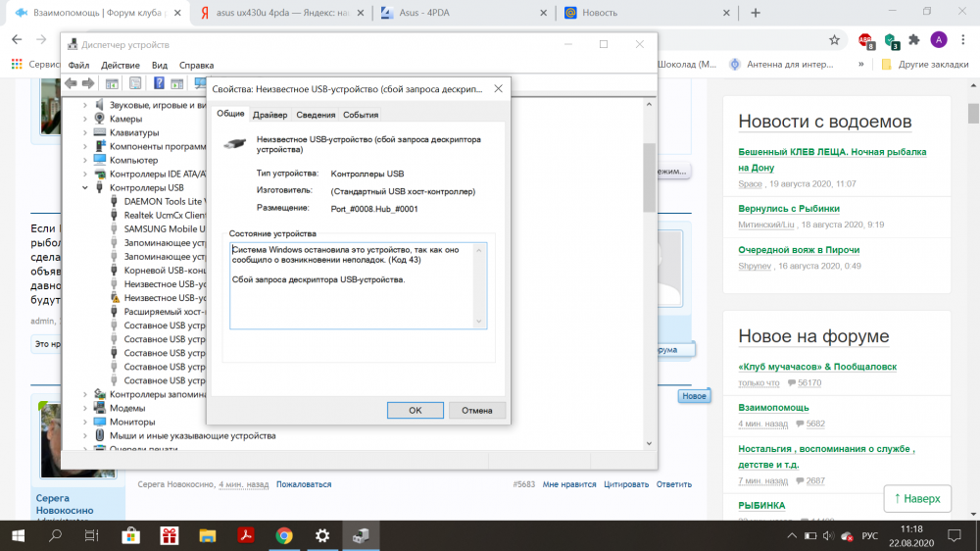980x551 pixels.
Task: Expand the Камеры device category
Action: [x=85, y=119]
